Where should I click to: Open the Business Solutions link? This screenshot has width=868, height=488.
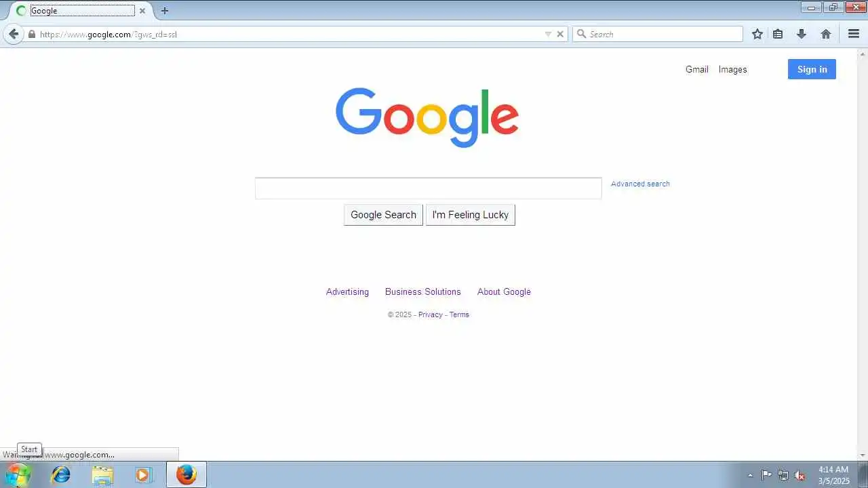point(422,291)
